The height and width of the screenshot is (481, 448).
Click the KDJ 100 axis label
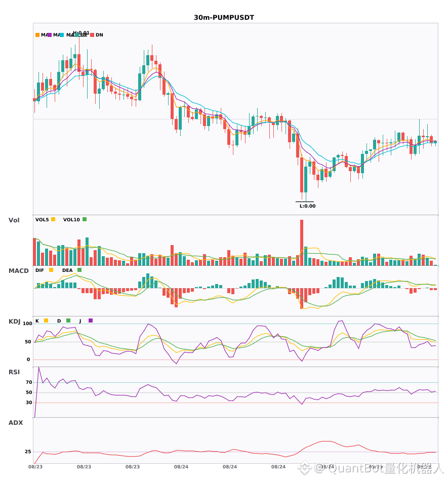(x=28, y=324)
